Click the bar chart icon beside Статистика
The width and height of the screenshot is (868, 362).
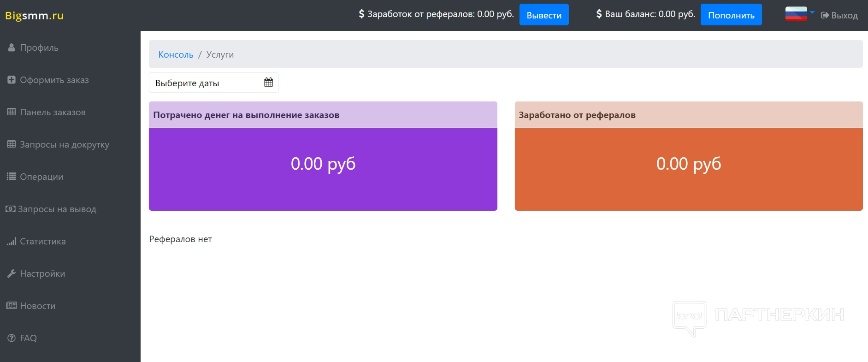12,241
